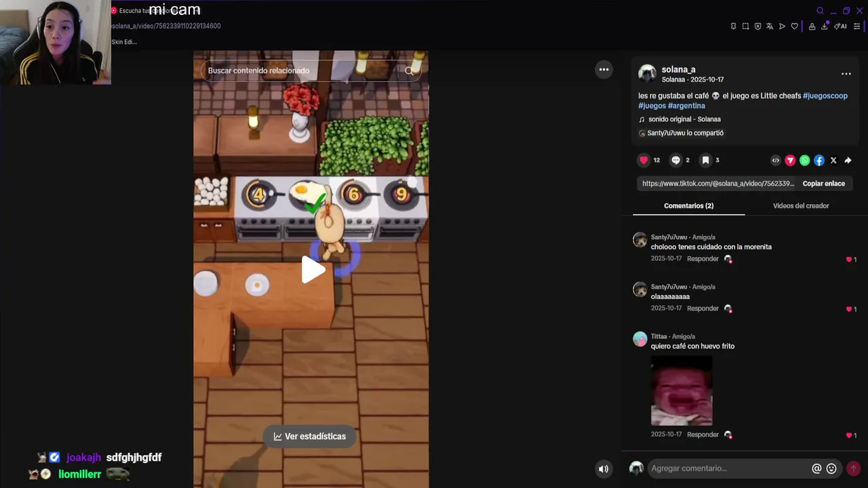Screen dimensions: 868x488
Task: Reply to the 'olaaaaaaaaa' comment
Action: click(x=703, y=308)
